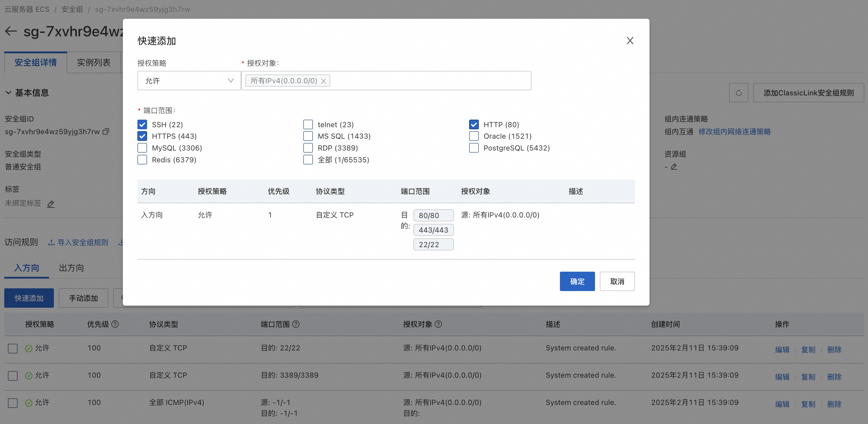Click the refresh icon button
Viewport: 868px width, 424px height.
[738, 93]
